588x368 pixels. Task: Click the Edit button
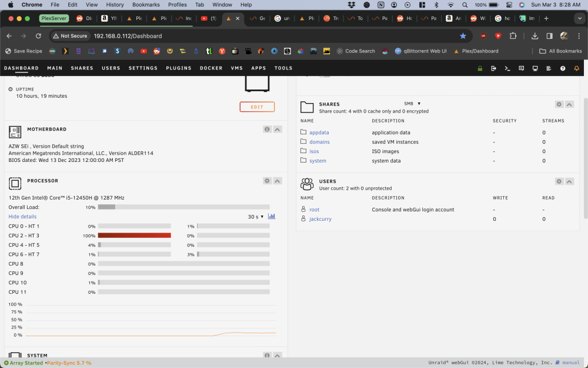[258, 107]
